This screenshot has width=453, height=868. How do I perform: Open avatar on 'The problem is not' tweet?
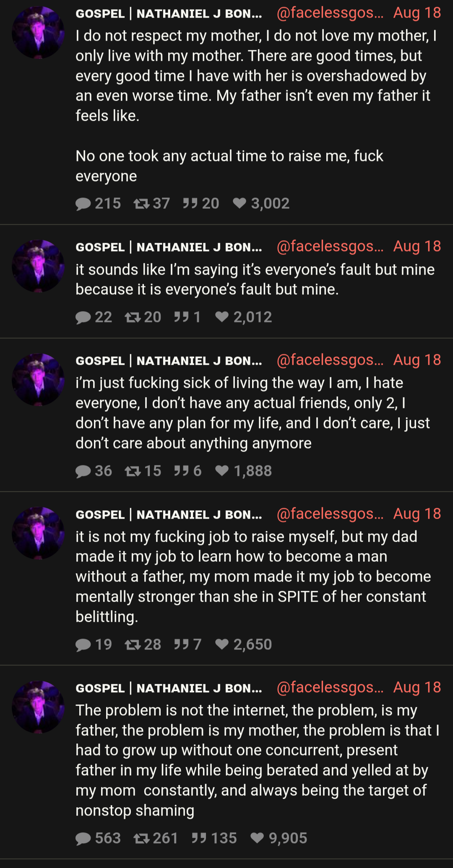(38, 707)
